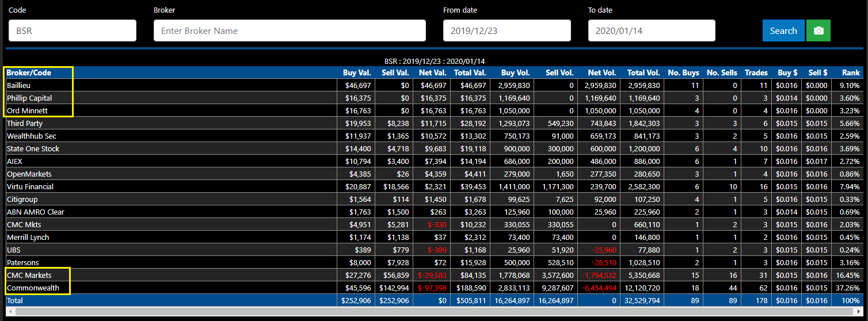Open the From date field 2019/12/23

(x=507, y=30)
